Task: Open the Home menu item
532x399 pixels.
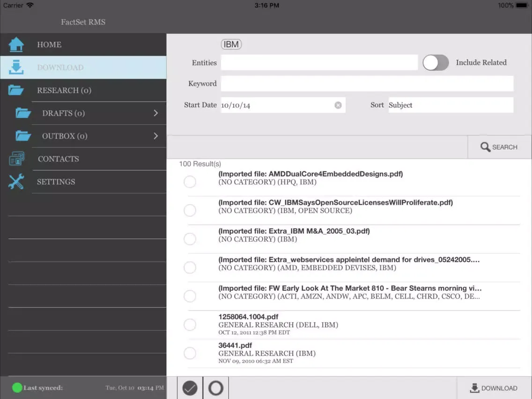Action: pos(83,44)
